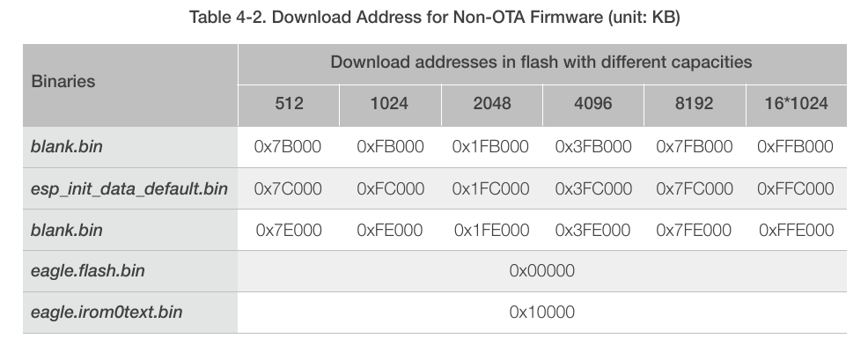Select the 0x3FB000 address cell
This screenshot has width=868, height=346.
(592, 147)
